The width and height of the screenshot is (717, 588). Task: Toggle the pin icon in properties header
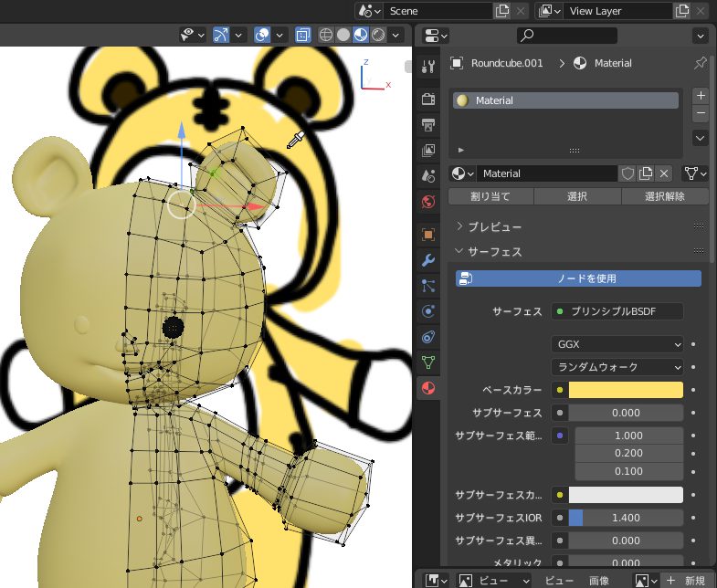701,63
